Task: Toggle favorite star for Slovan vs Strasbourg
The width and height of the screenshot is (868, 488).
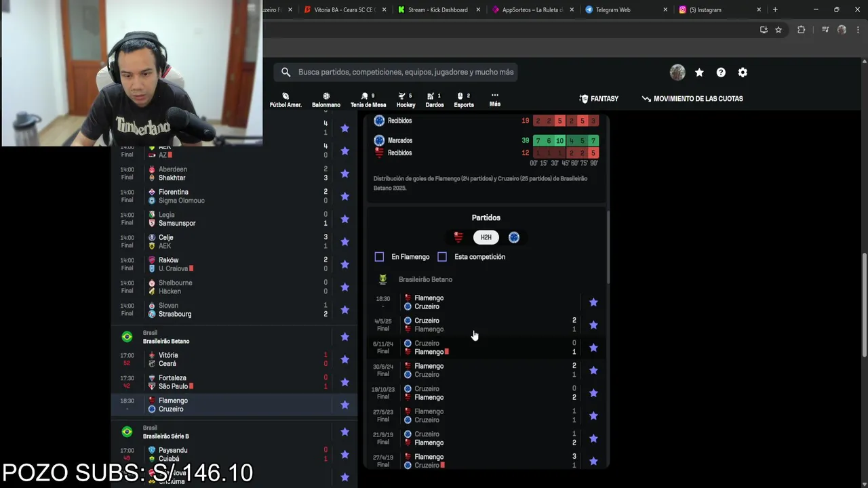Action: coord(344,310)
